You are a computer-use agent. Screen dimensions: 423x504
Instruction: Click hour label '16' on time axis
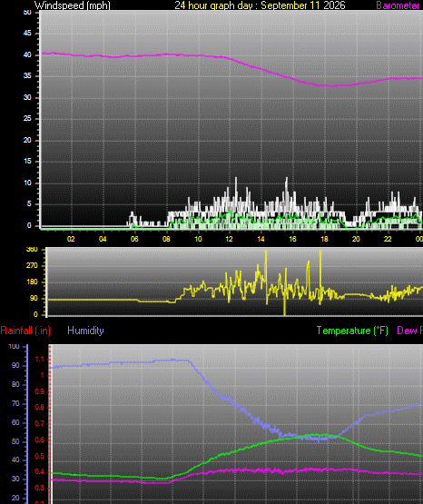coord(292,239)
